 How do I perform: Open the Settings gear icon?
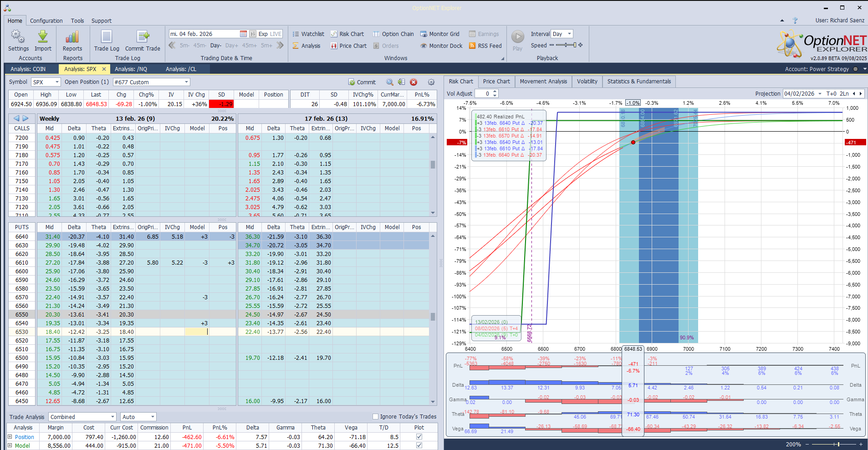[x=18, y=36]
